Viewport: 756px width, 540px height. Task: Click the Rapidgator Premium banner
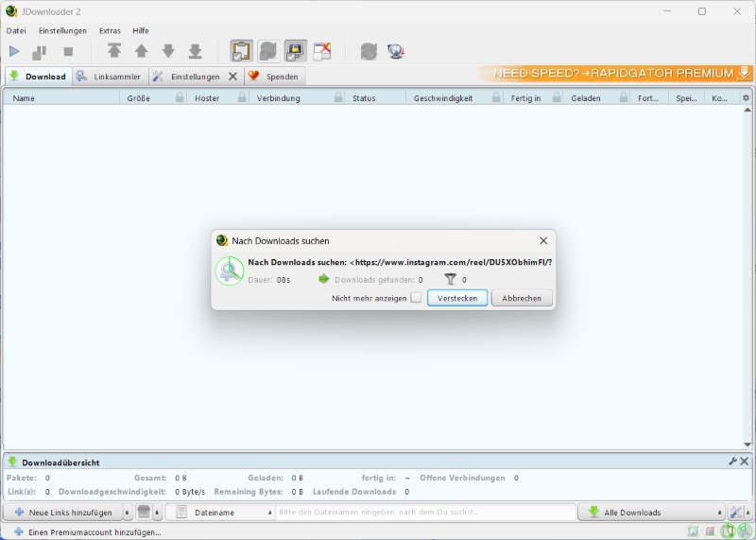click(x=616, y=74)
